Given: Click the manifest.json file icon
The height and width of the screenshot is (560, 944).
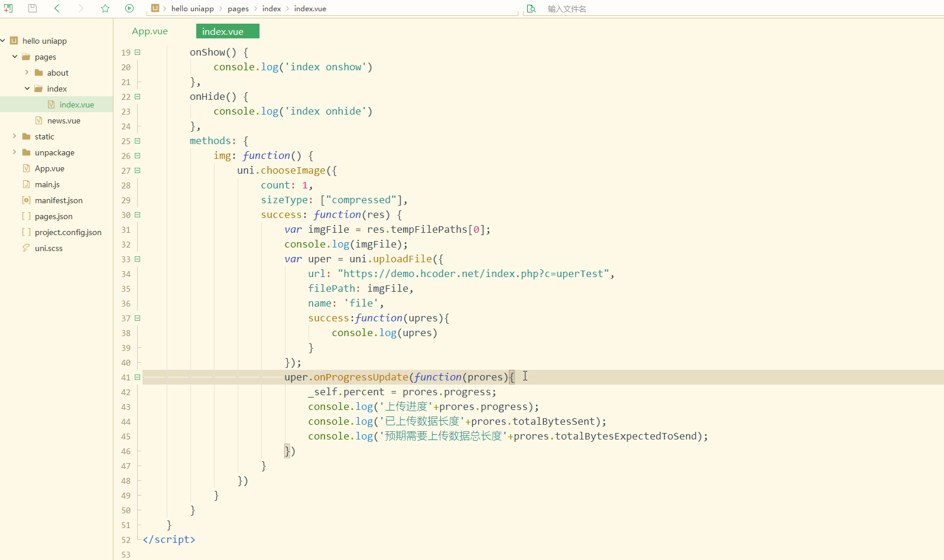Looking at the screenshot, I should [26, 200].
